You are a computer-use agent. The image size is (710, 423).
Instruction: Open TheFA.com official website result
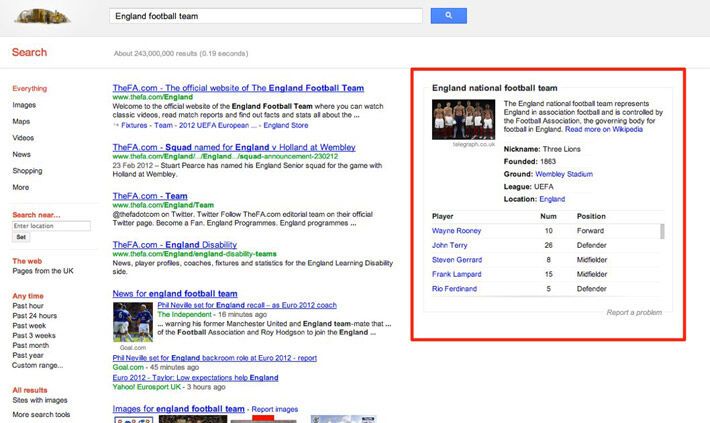pos(238,88)
